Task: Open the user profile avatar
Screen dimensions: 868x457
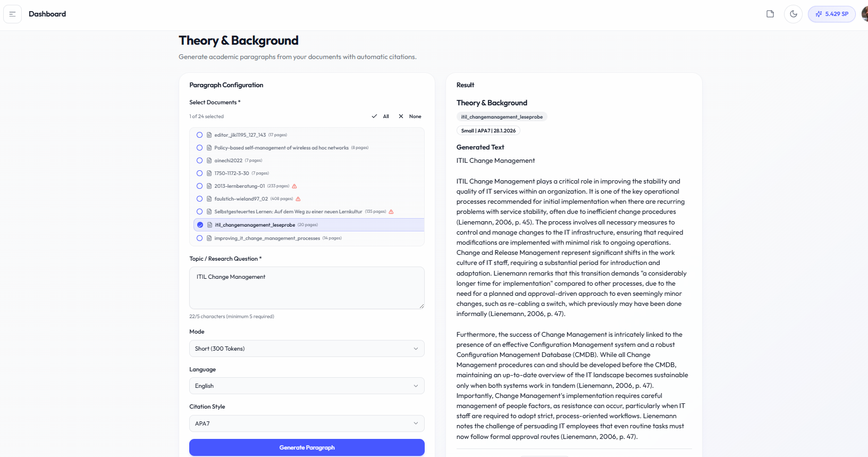Action: pyautogui.click(x=864, y=14)
